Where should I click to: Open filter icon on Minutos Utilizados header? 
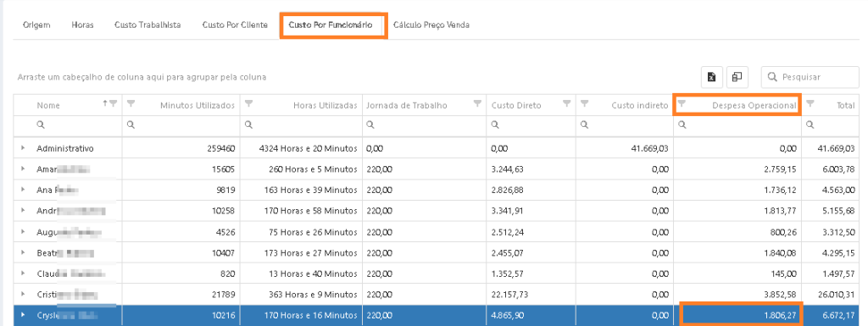click(131, 103)
